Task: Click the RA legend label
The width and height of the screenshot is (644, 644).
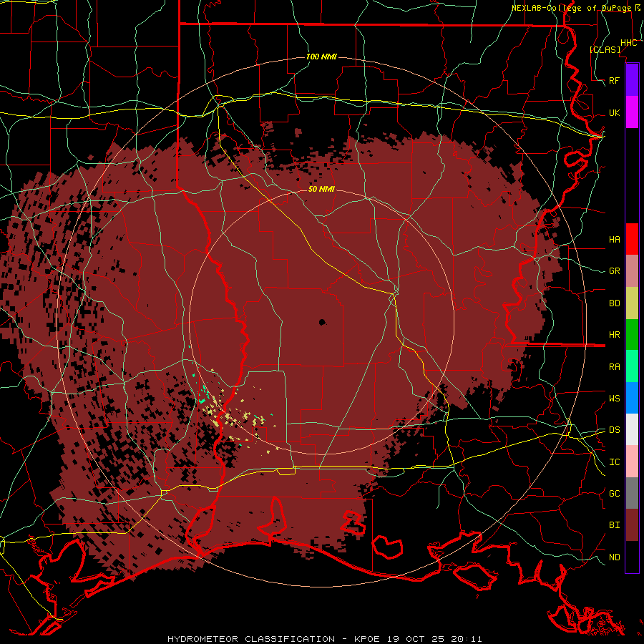Action: (615, 367)
